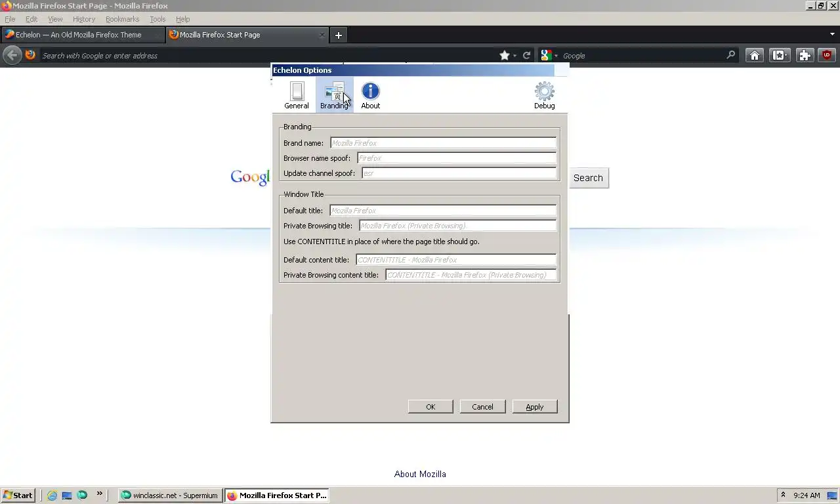Open the Tools menu
840x504 pixels.
[157, 19]
